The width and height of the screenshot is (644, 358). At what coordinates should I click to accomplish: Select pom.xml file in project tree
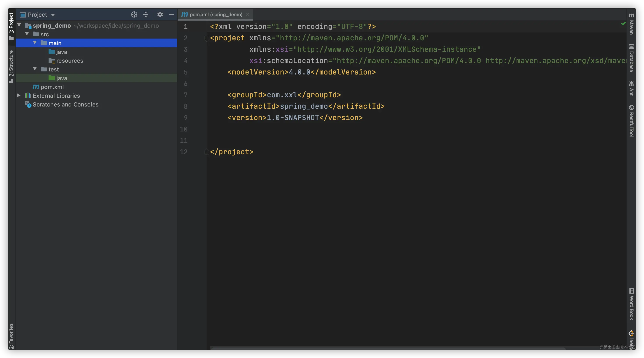point(52,87)
